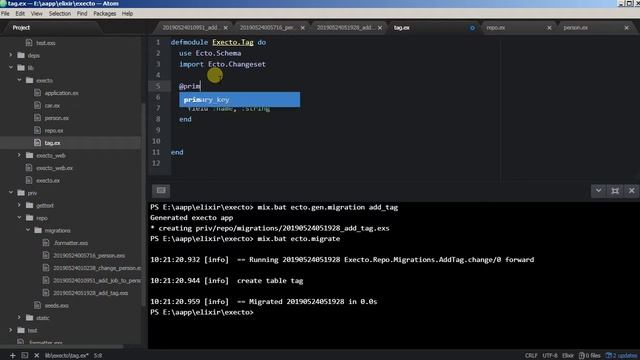Expand the test folder chevron

[x=11, y=330]
